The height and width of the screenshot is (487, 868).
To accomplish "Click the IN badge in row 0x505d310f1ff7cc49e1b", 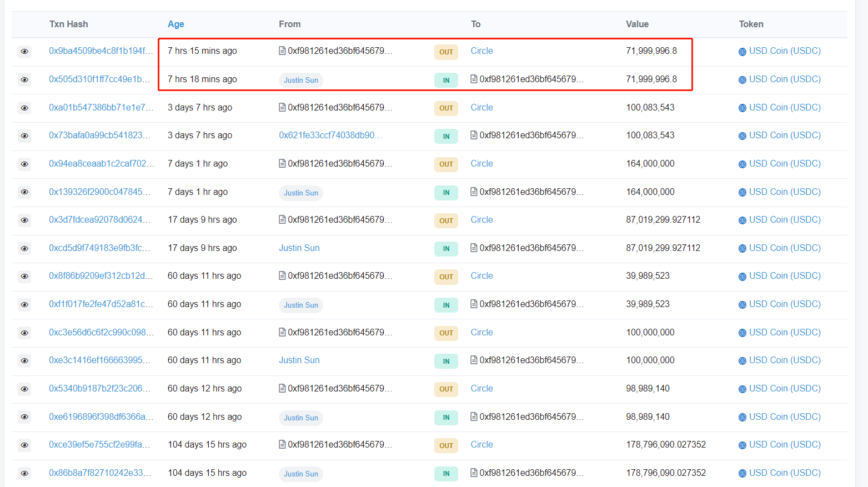I will point(446,81).
